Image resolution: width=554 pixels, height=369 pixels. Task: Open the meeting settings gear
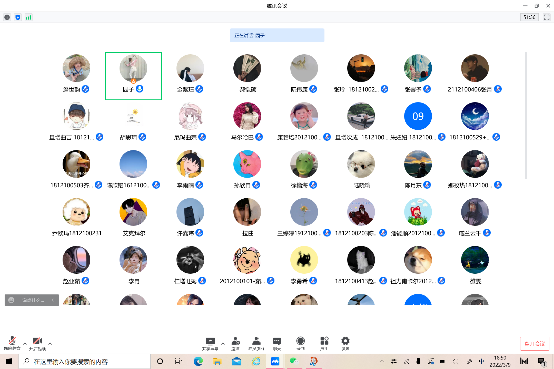pyautogui.click(x=345, y=343)
